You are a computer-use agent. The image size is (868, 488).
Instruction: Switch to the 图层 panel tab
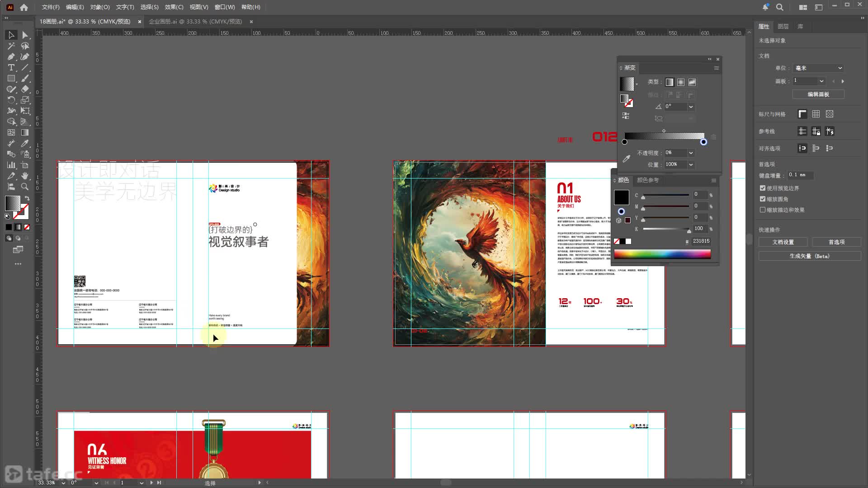[783, 27]
